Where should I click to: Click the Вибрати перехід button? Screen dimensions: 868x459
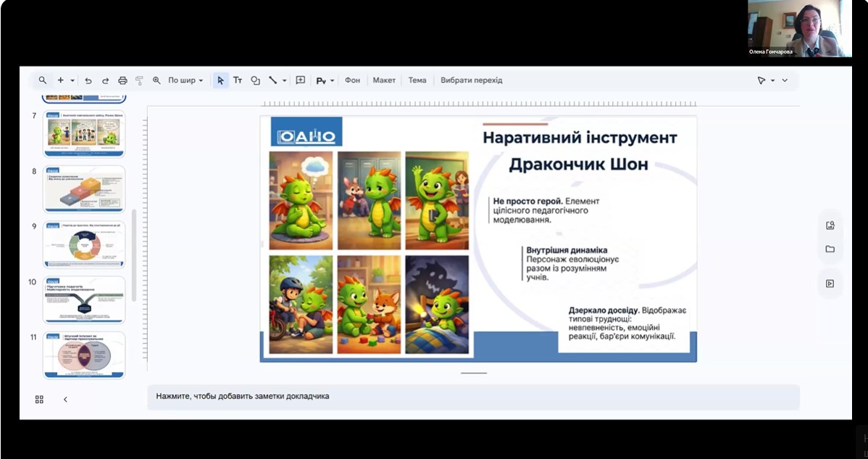pos(471,80)
